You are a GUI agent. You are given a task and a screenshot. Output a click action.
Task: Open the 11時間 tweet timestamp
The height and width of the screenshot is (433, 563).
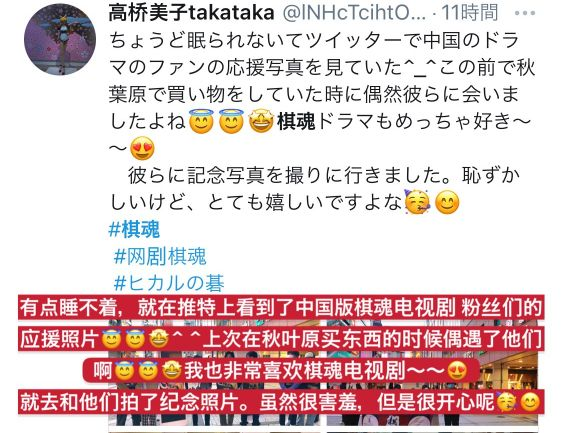coord(470,13)
